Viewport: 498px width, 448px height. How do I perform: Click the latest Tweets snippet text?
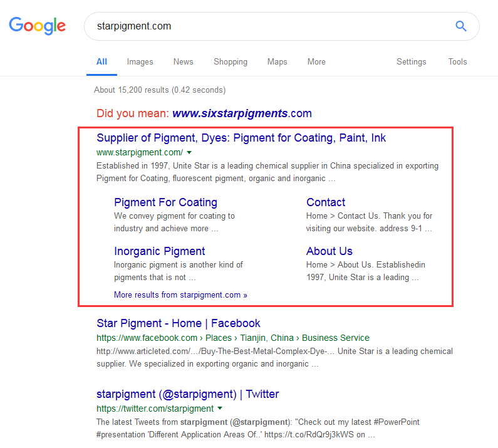tap(258, 429)
